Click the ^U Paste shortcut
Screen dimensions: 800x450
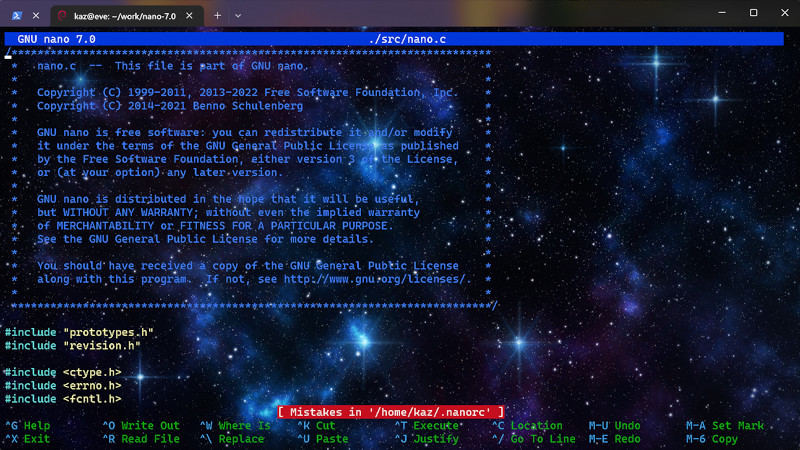pos(323,439)
